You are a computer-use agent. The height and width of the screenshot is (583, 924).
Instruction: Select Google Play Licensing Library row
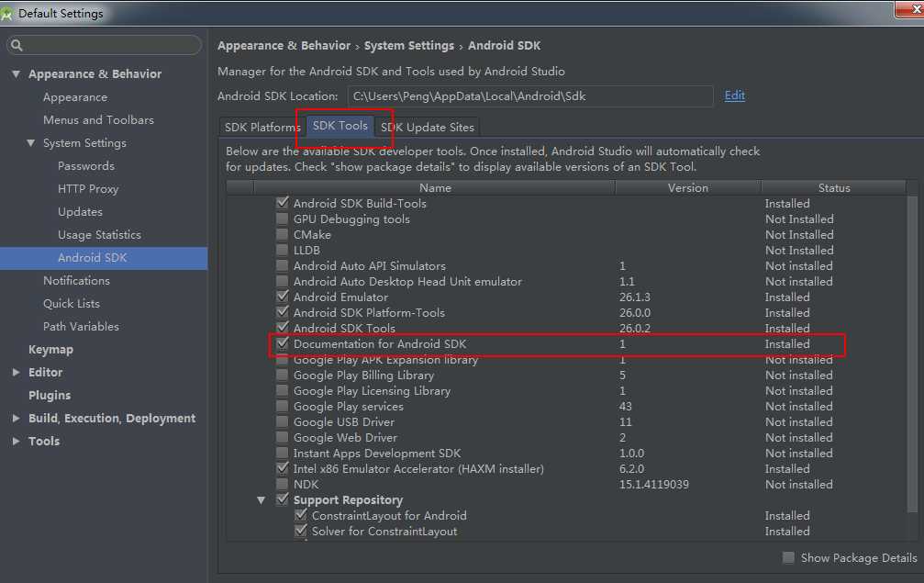tap(372, 391)
